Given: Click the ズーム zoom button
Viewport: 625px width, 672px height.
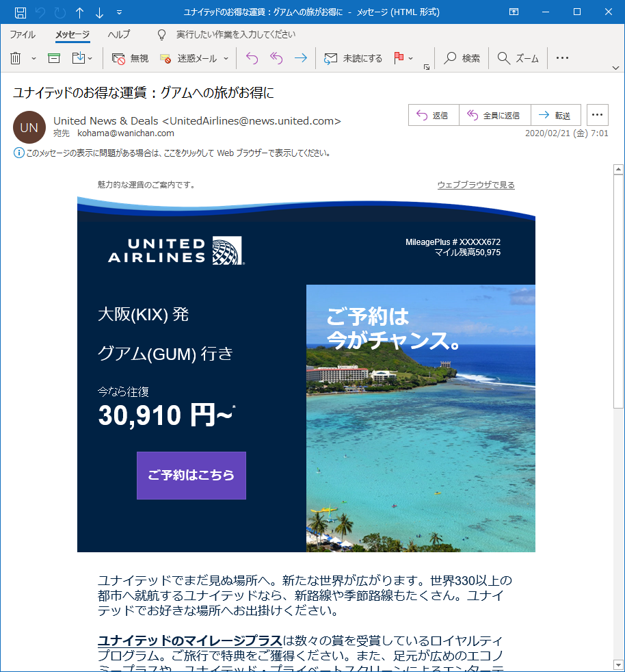Looking at the screenshot, I should [x=518, y=58].
